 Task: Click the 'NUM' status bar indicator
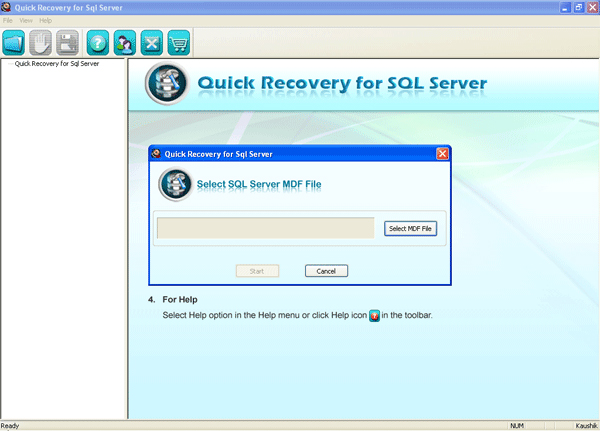coord(517,426)
